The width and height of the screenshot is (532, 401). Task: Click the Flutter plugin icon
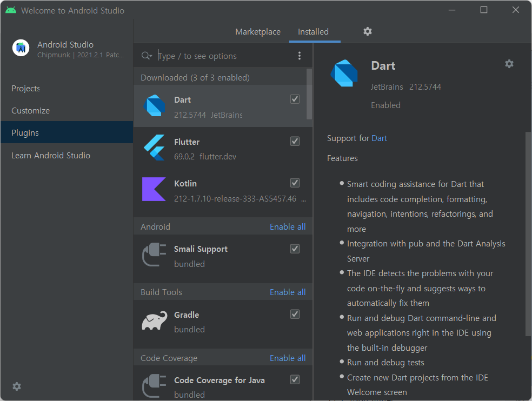[154, 148]
